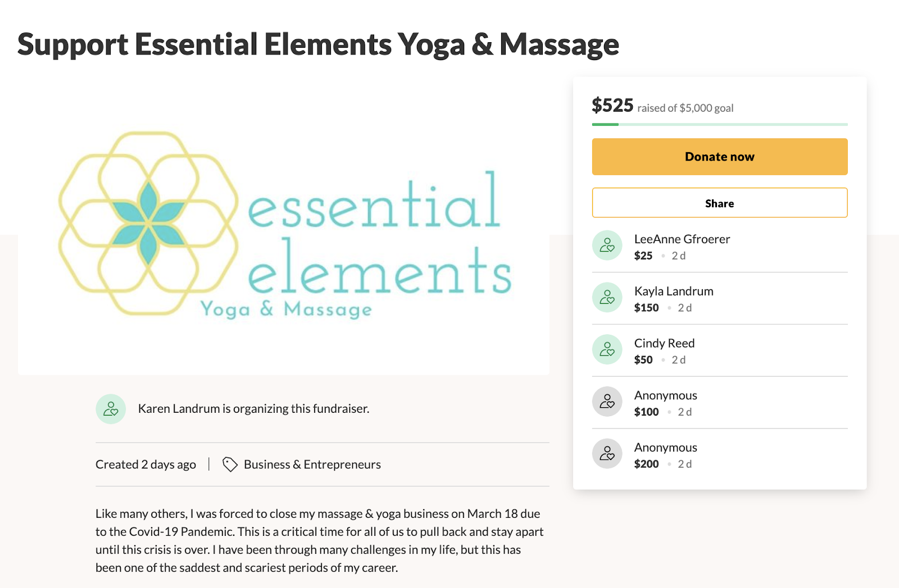
Task: Open the Business & Entrepreneurs category link
Action: (x=312, y=464)
